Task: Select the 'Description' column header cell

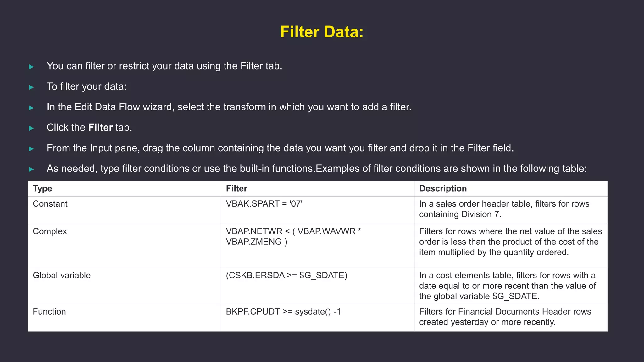Action: point(511,189)
